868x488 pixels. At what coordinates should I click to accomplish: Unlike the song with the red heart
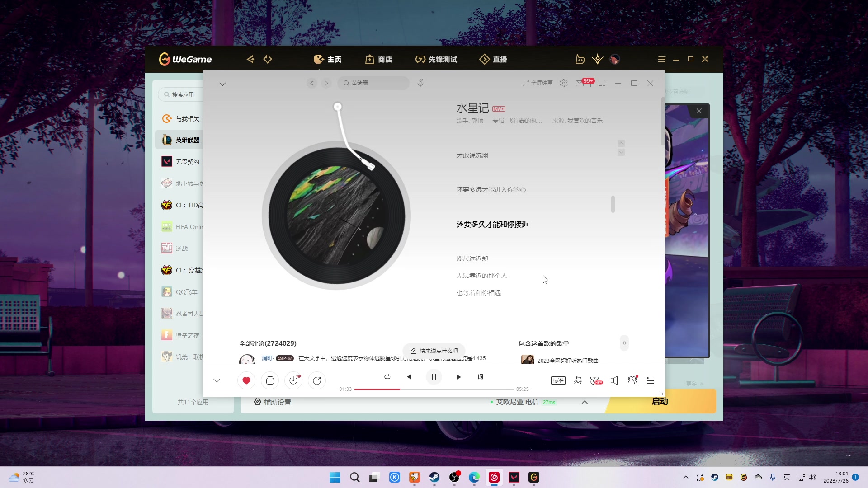pos(246,380)
